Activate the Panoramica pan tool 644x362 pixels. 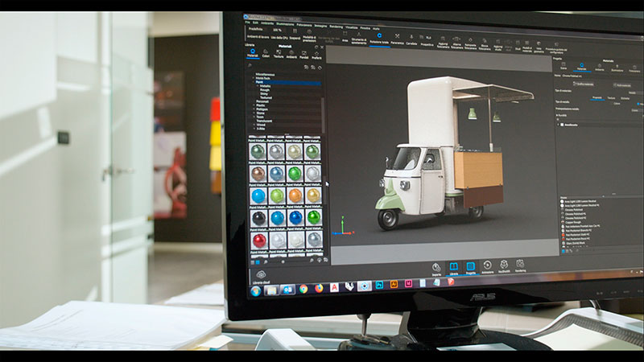pos(397,39)
